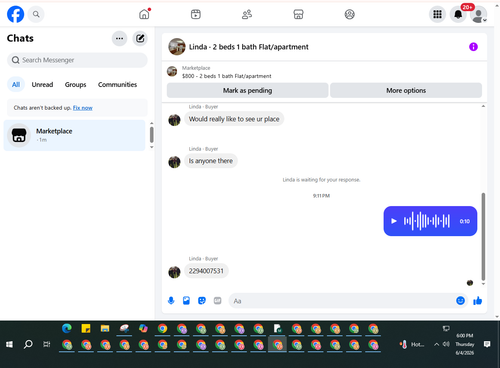Open Windows taskbar search

point(28,344)
